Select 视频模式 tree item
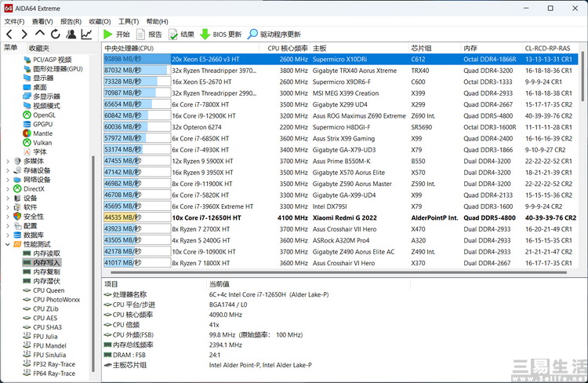The height and width of the screenshot is (383, 588). (42, 106)
